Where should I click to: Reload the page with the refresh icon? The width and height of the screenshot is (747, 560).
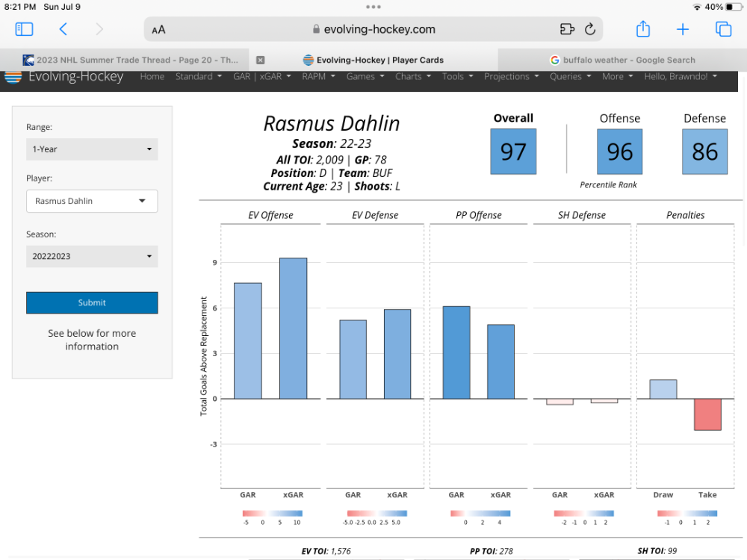(x=590, y=30)
